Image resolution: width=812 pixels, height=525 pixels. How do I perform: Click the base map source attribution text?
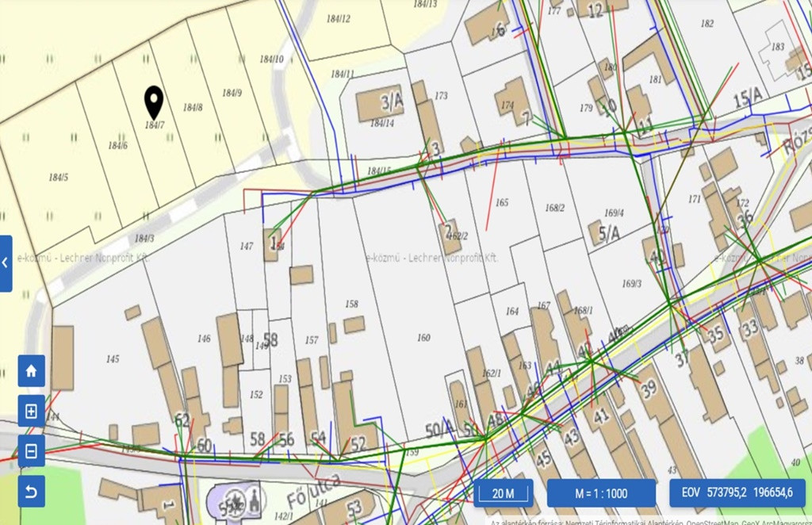[650, 521]
